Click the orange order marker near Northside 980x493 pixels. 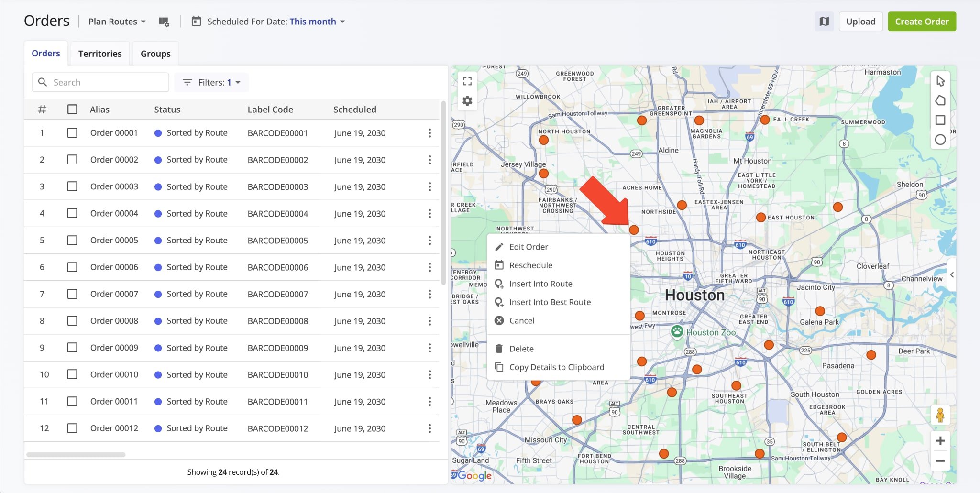tap(682, 205)
